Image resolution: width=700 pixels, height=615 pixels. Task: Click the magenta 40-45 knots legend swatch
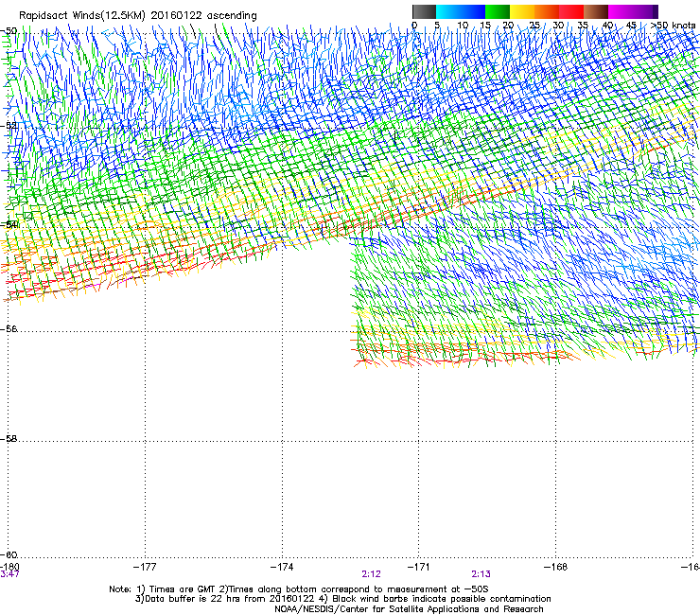621,11
